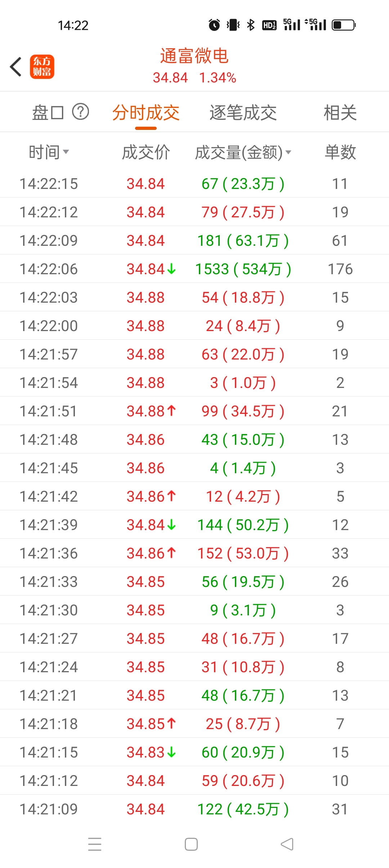Tap the back arrow icon
The width and height of the screenshot is (389, 868).
[x=16, y=67]
